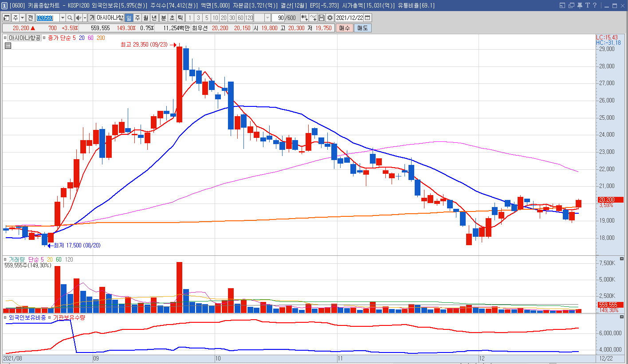Image resolution: width=628 pixels, height=364 pixels.
Task: Click the T font-size icon in title bar
Action: click(x=588, y=5)
